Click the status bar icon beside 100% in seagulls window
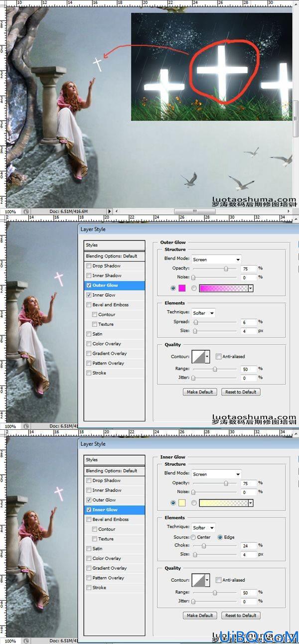Screen dimensions: 299x644 click(26, 211)
